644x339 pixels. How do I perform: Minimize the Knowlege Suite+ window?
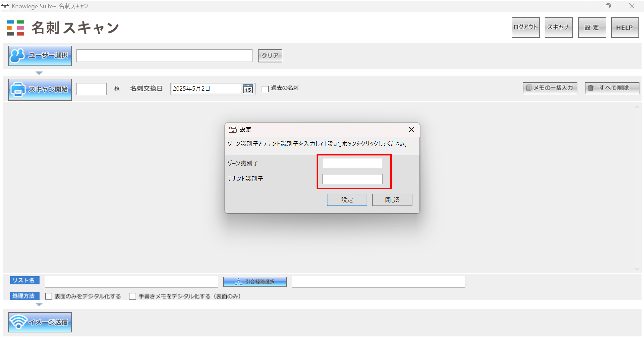tap(585, 6)
